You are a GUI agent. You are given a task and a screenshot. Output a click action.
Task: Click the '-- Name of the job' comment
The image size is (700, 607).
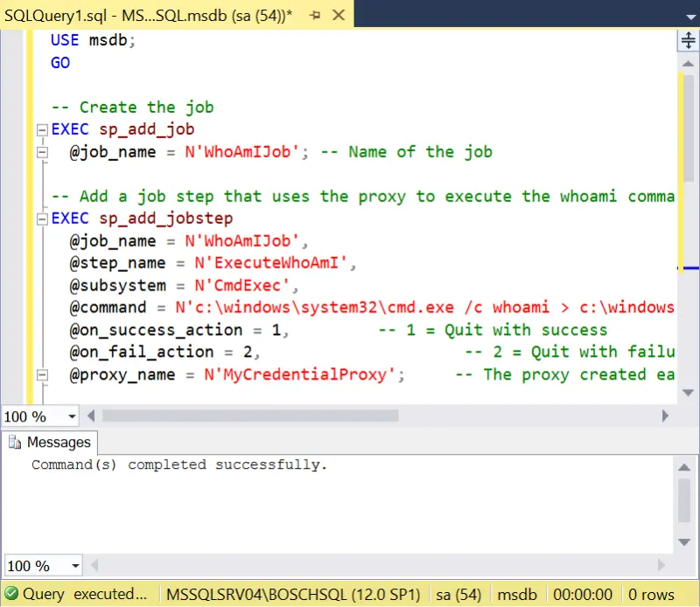(407, 152)
